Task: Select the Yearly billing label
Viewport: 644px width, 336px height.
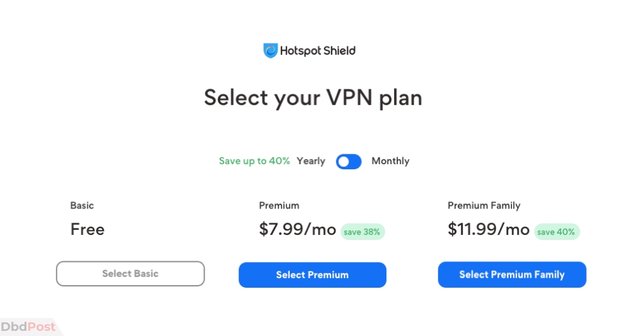Action: (x=311, y=161)
